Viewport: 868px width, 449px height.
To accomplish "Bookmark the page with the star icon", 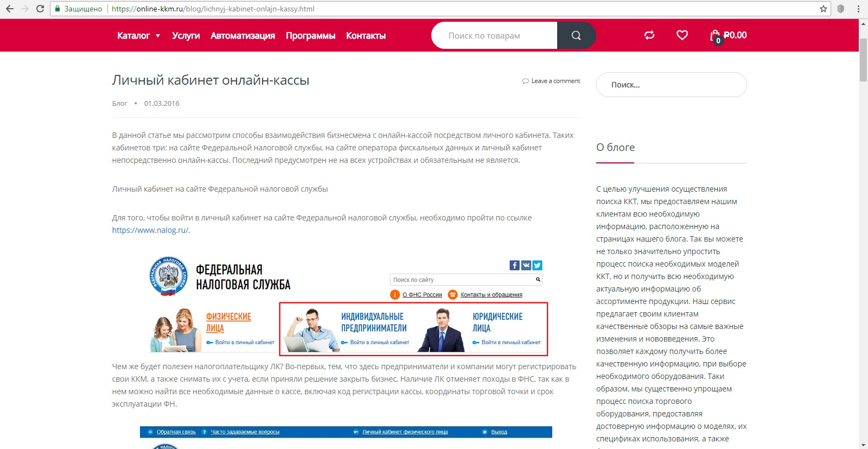I will click(823, 9).
